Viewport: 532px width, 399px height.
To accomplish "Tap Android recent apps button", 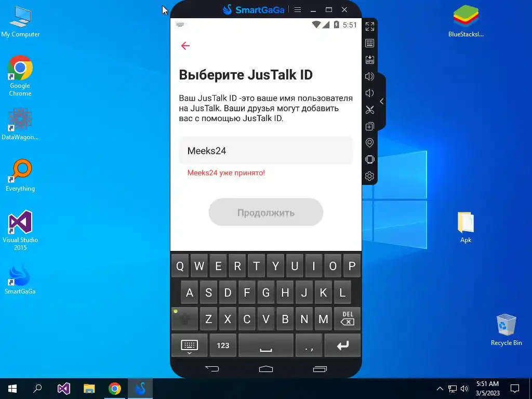I will 320,369.
